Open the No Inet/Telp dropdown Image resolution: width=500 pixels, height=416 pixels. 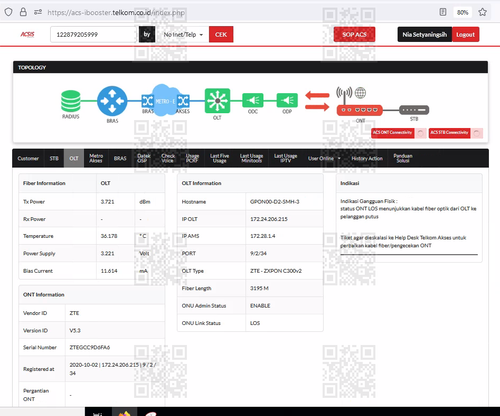coord(183,34)
